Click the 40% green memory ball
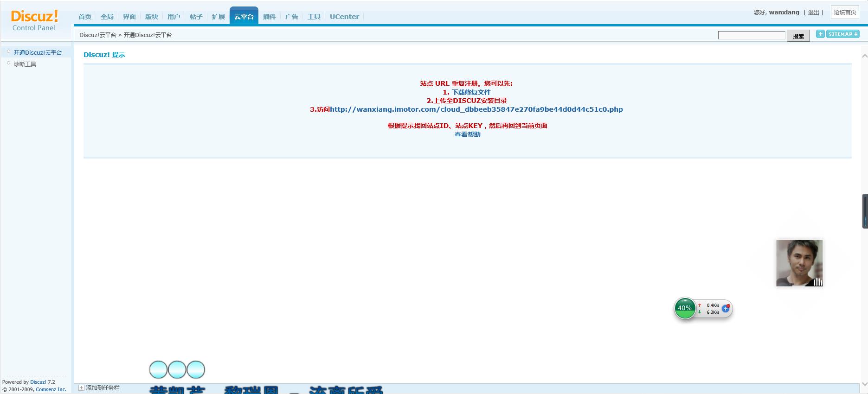868x394 pixels. (x=685, y=308)
